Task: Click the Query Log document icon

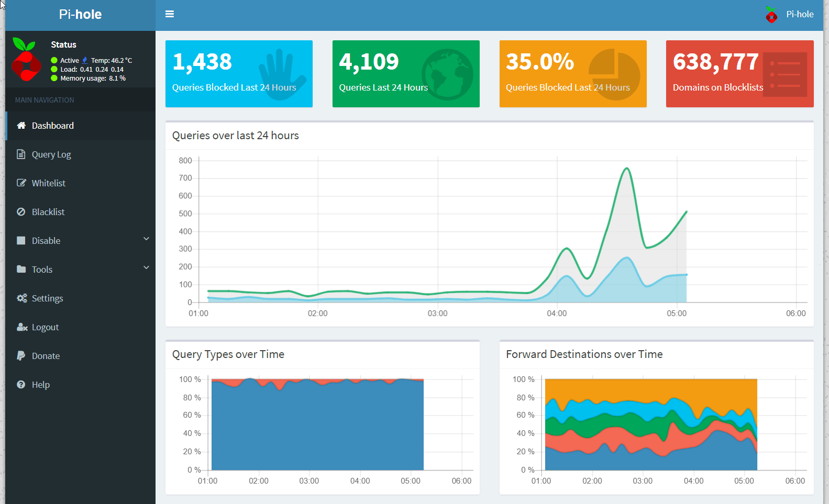Action: [21, 154]
